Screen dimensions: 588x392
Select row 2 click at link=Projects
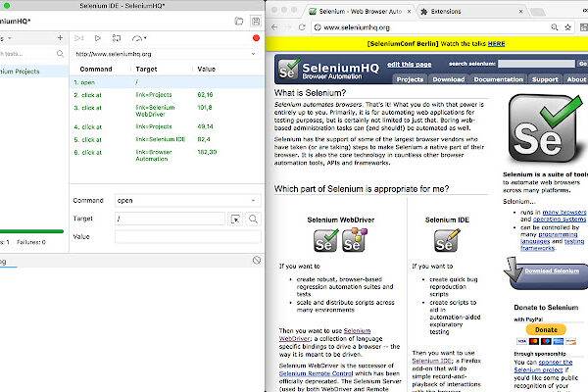(167, 95)
